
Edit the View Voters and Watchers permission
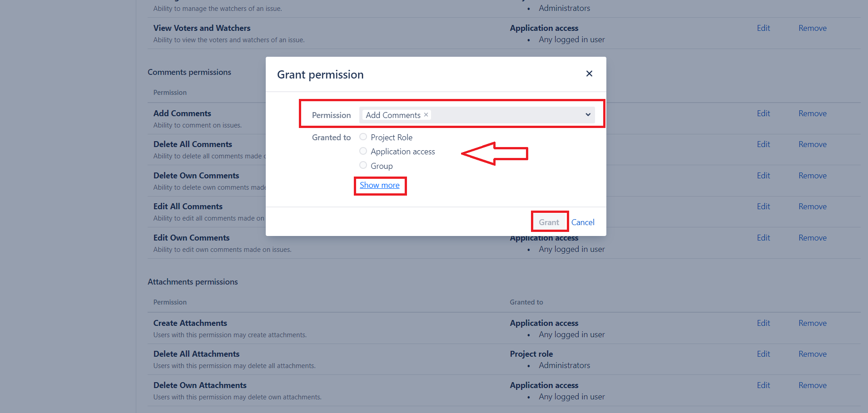pyautogui.click(x=763, y=28)
